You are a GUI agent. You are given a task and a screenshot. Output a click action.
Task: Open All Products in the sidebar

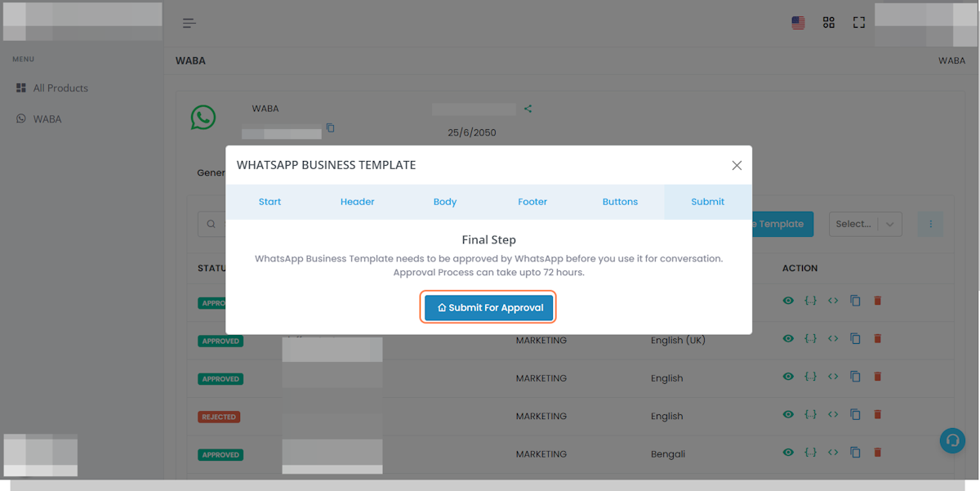[x=52, y=88]
